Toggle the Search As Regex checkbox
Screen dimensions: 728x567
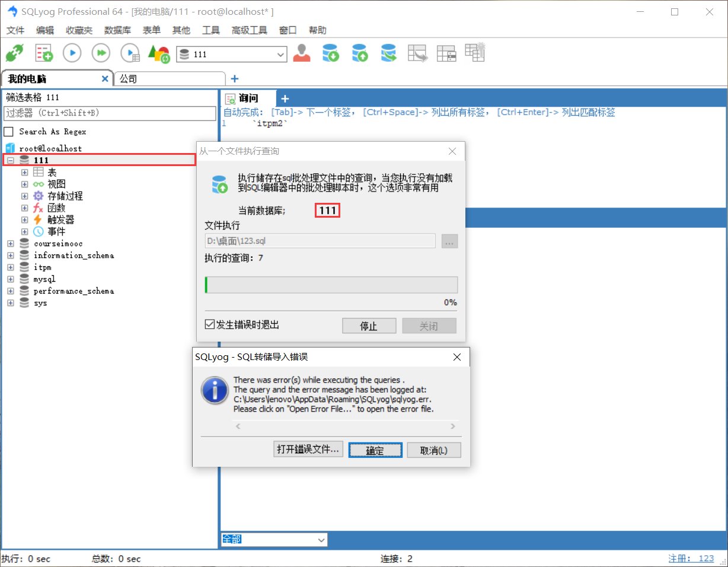pos(9,132)
